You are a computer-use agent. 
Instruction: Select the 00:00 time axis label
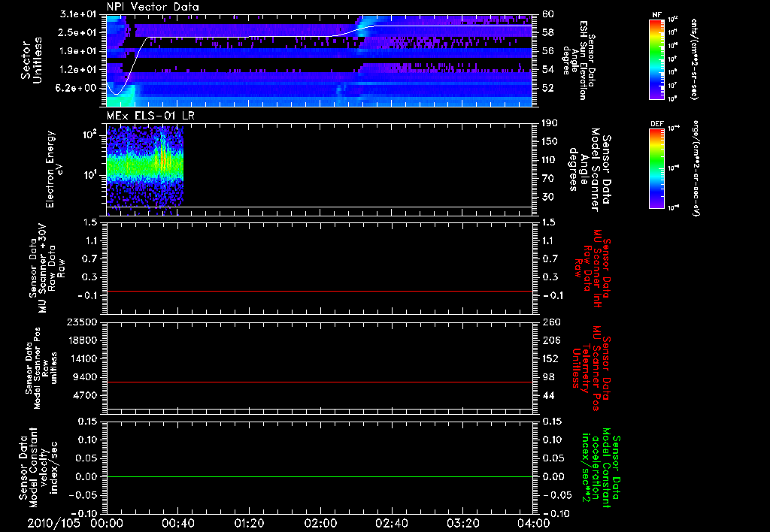tap(107, 523)
